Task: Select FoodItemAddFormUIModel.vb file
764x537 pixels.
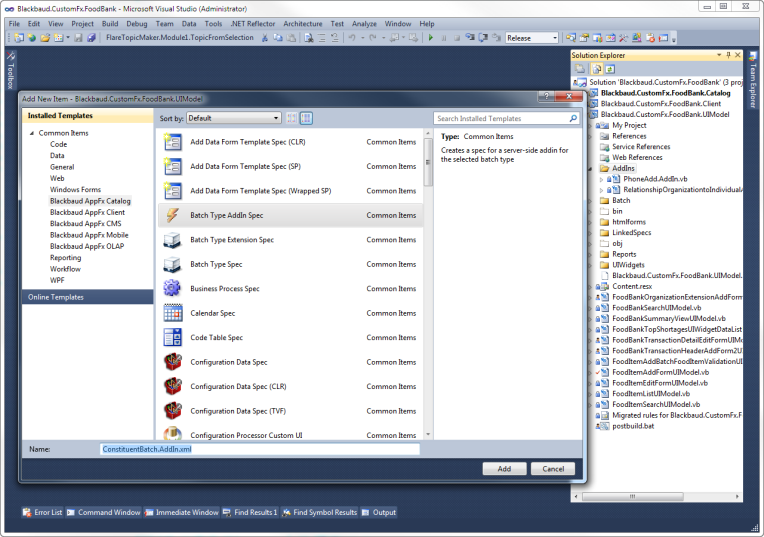Action: (660, 372)
